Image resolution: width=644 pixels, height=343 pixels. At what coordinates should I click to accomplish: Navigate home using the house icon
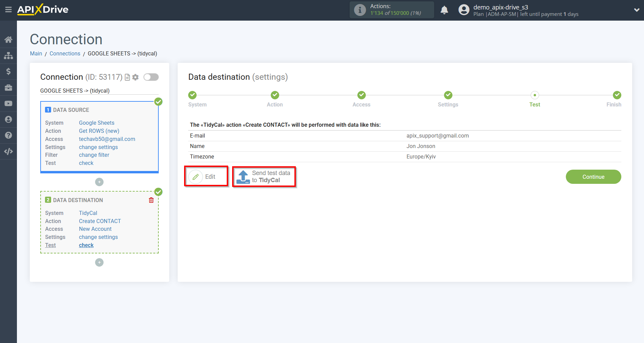click(8, 39)
